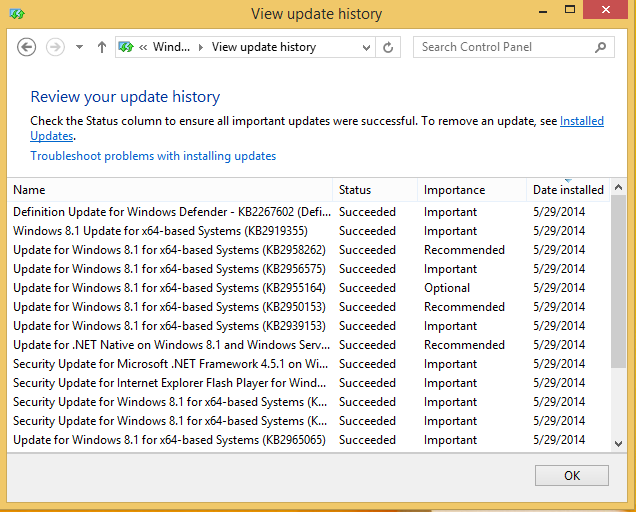Click the Search Control Panel field

[x=514, y=47]
